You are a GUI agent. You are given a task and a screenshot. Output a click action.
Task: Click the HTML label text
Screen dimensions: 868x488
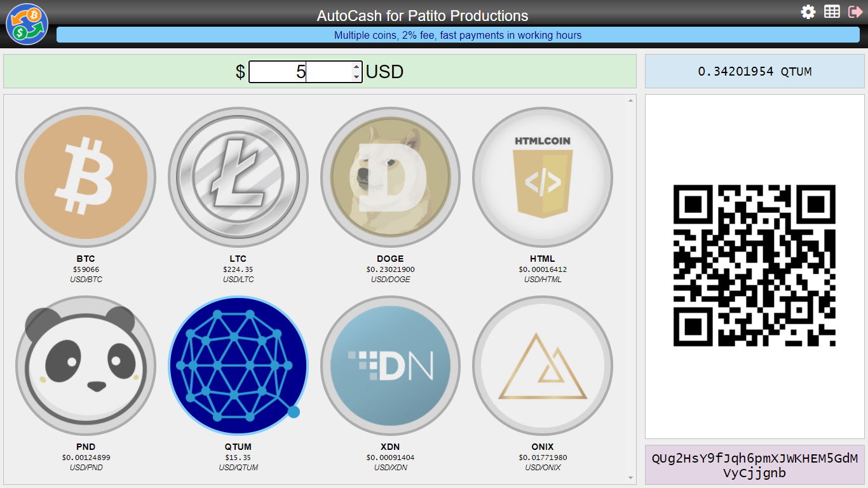coord(543,259)
